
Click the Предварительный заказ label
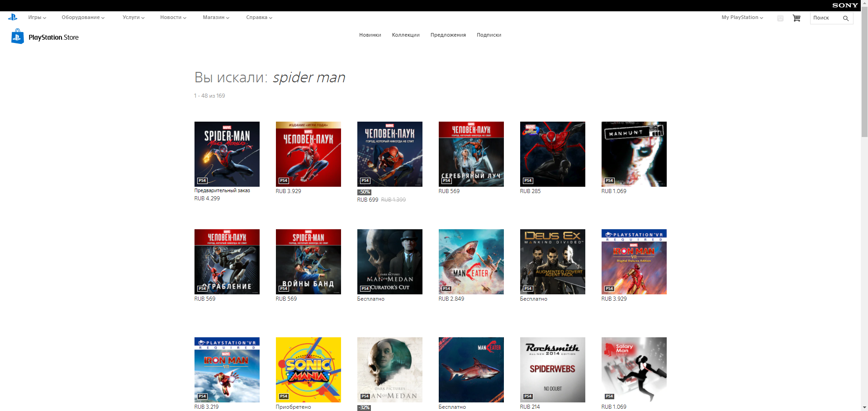pos(222,191)
